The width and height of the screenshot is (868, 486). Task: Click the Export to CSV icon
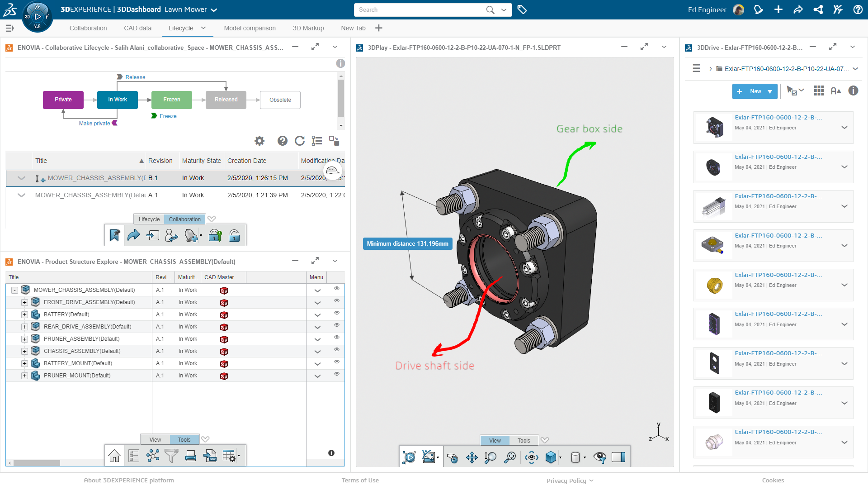tap(210, 456)
